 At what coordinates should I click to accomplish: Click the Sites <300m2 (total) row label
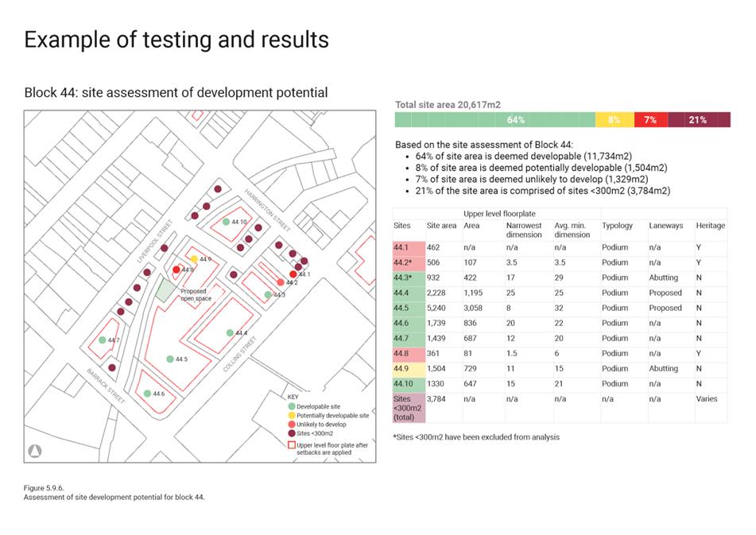click(408, 408)
